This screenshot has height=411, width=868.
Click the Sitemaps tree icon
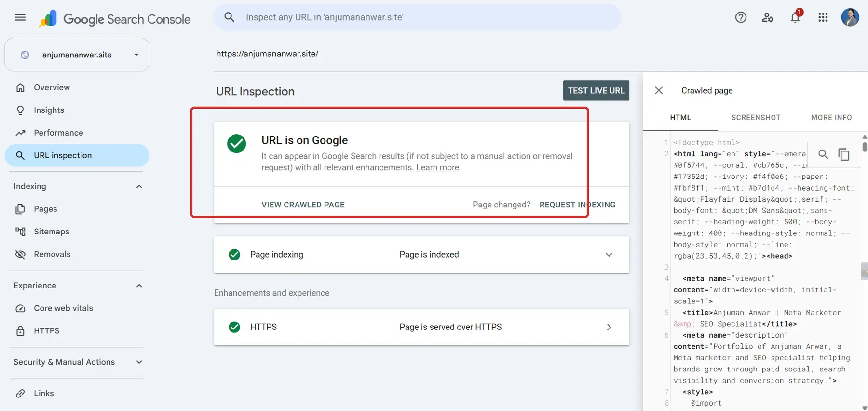click(20, 232)
